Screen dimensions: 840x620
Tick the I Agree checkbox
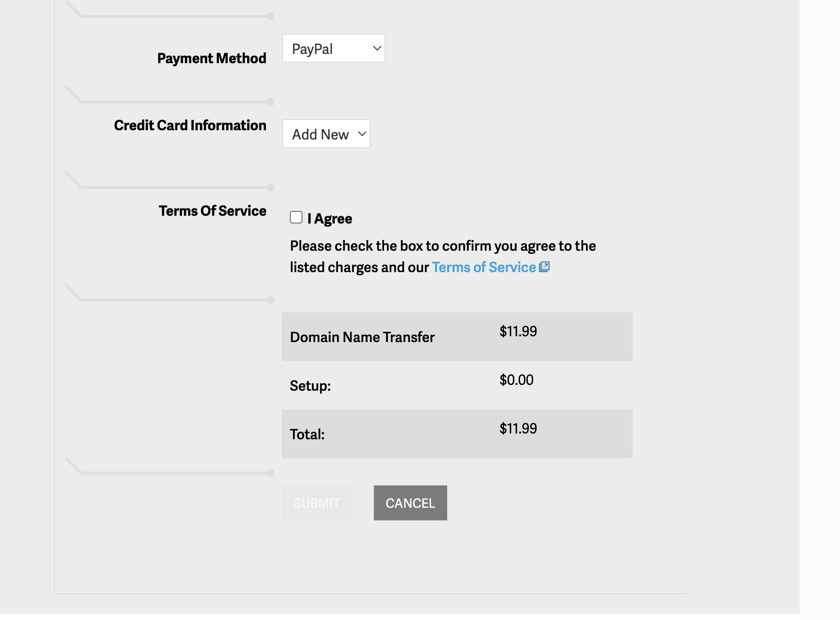[296, 217]
